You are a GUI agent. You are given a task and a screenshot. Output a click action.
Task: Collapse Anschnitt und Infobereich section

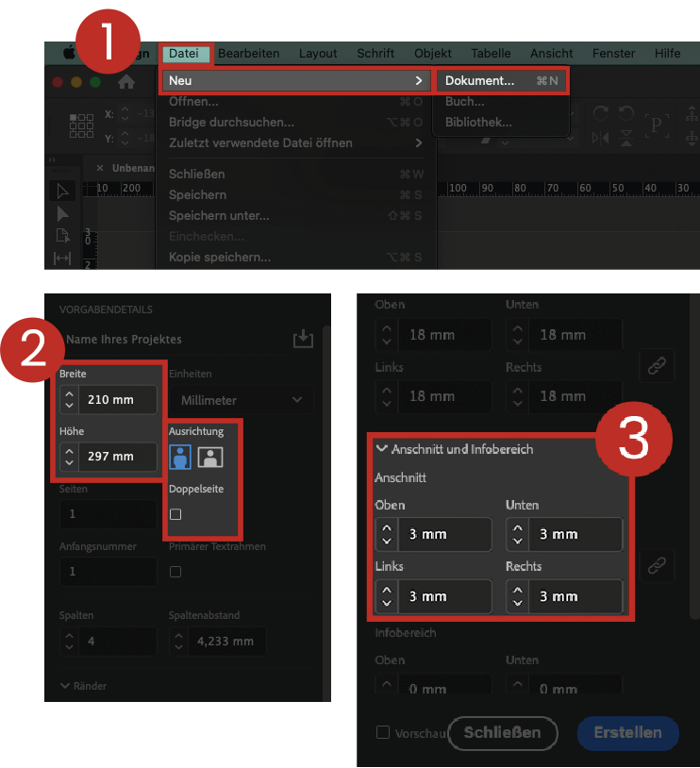[381, 449]
